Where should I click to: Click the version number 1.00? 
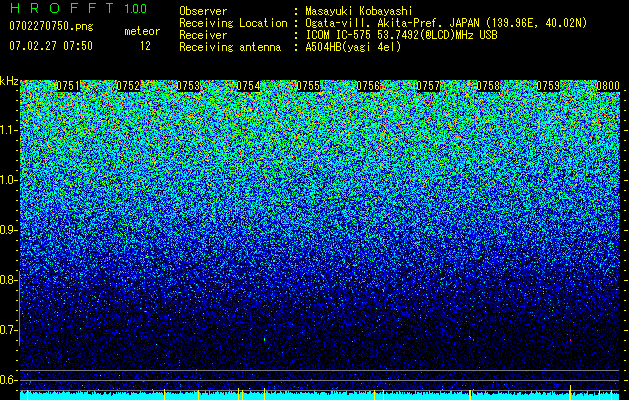[136, 8]
